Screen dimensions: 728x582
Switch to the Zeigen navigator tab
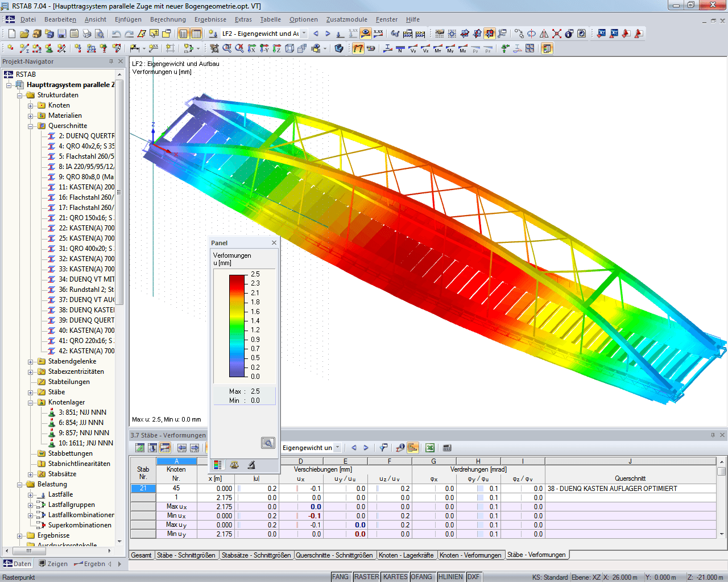pos(53,564)
